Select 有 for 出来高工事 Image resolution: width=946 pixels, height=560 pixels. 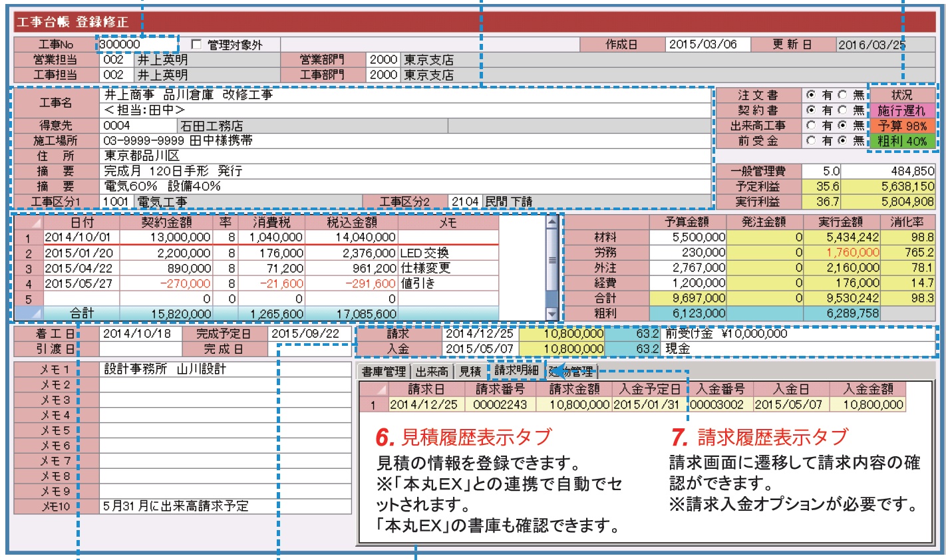811,126
